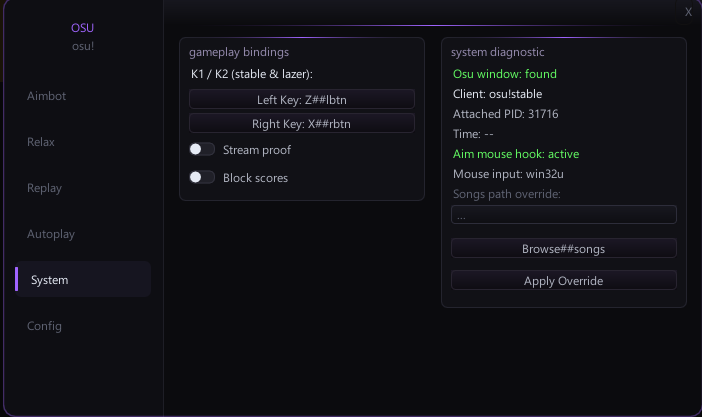The image size is (702, 417).
Task: Click the Block scores label text
Action: pos(256,178)
